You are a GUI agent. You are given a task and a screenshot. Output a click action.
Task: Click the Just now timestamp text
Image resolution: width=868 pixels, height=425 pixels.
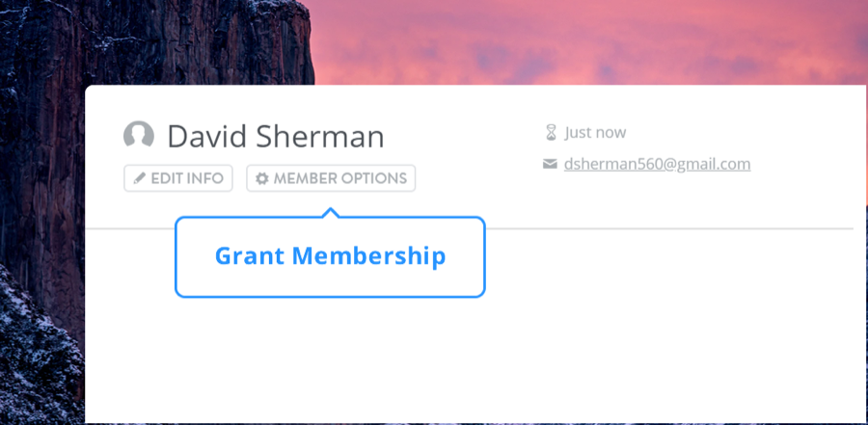[595, 133]
